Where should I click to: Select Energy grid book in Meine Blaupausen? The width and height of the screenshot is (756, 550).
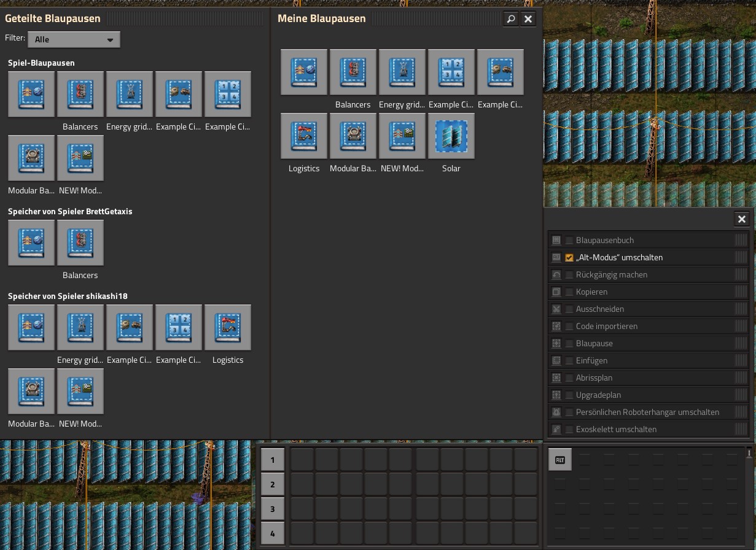402,72
